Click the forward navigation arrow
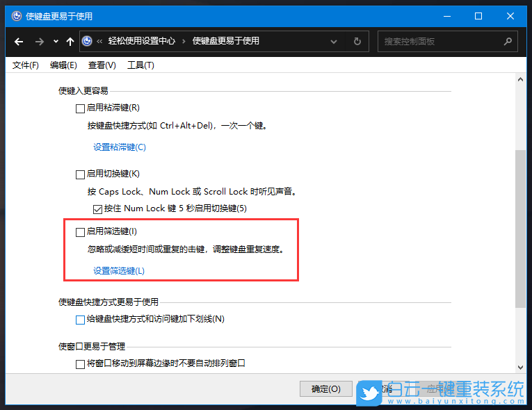 (40, 42)
